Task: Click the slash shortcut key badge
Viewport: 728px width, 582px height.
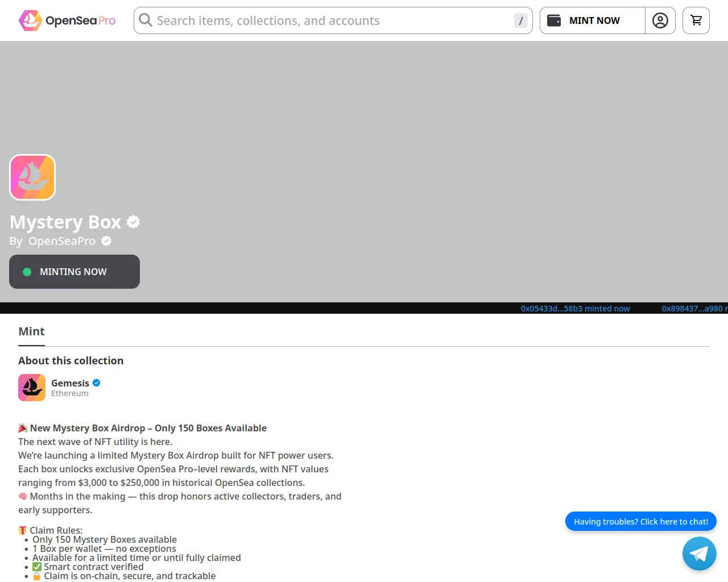Action: pos(520,20)
